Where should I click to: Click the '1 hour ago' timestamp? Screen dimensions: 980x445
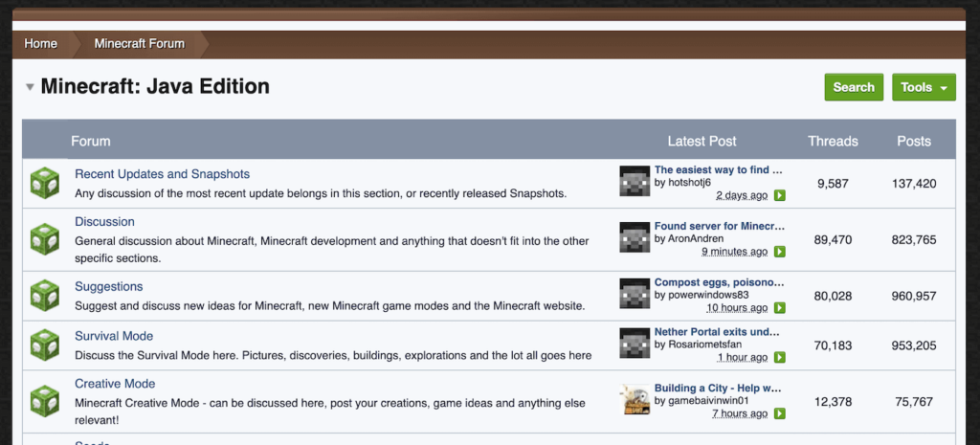[743, 358]
